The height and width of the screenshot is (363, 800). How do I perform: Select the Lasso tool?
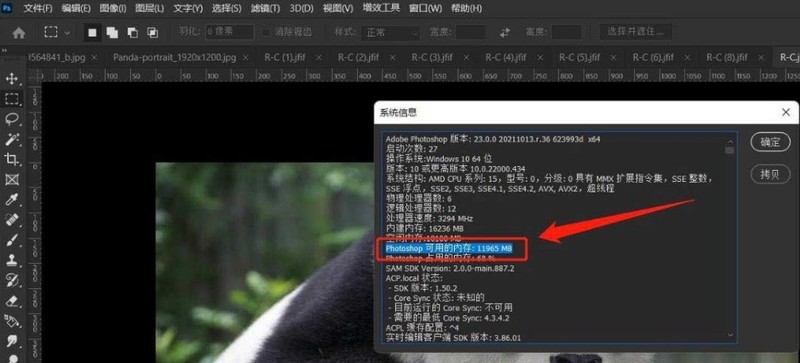(12, 119)
